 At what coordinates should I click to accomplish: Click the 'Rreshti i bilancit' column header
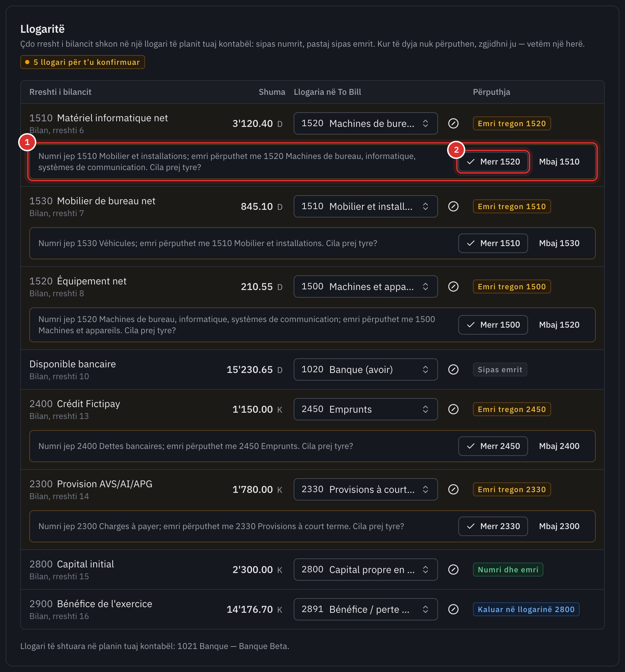[x=60, y=92]
